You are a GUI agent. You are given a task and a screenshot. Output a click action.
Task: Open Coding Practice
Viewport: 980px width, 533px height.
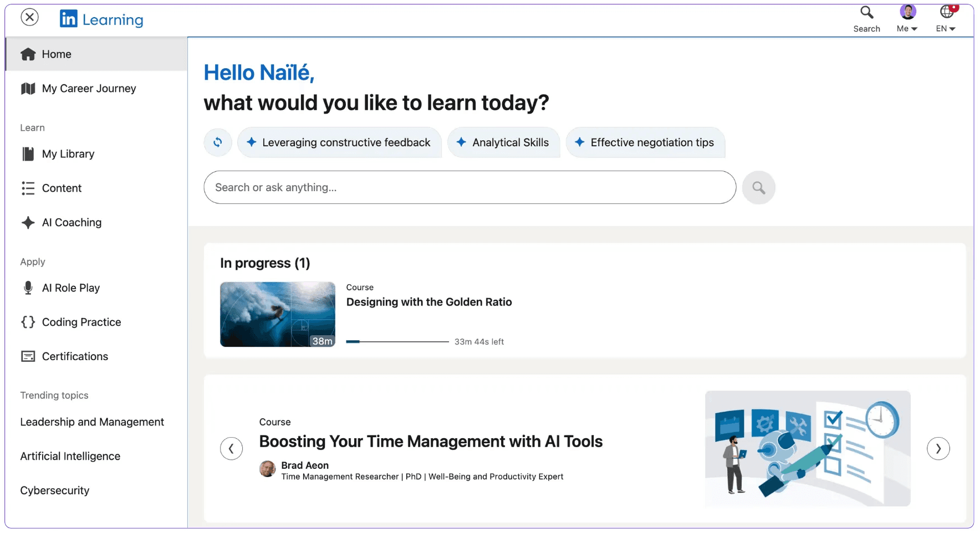click(81, 322)
